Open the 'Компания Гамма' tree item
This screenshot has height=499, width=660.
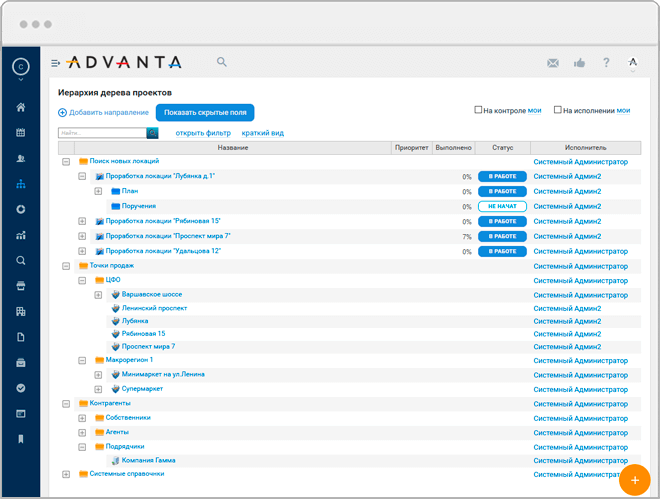click(x=148, y=460)
